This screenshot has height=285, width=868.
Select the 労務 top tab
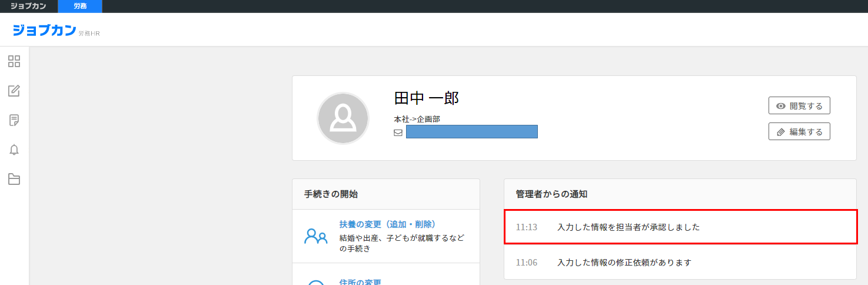point(80,6)
